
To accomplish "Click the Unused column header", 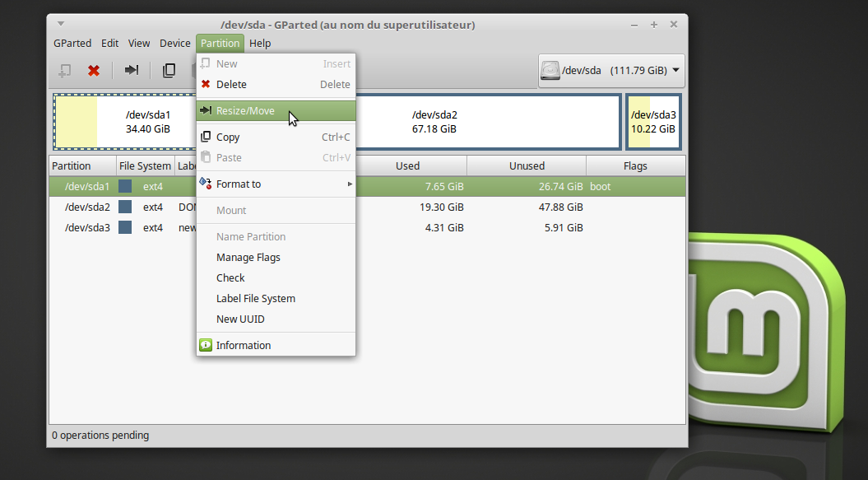I will point(527,165).
